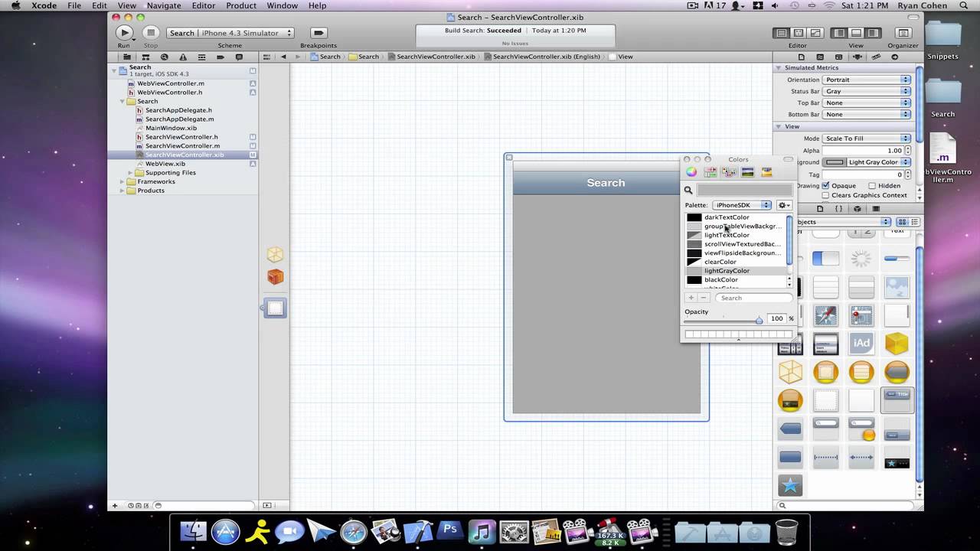Screen dimensions: 980x551
Task: Toggle the navigator pane view button
Action: (x=839, y=33)
